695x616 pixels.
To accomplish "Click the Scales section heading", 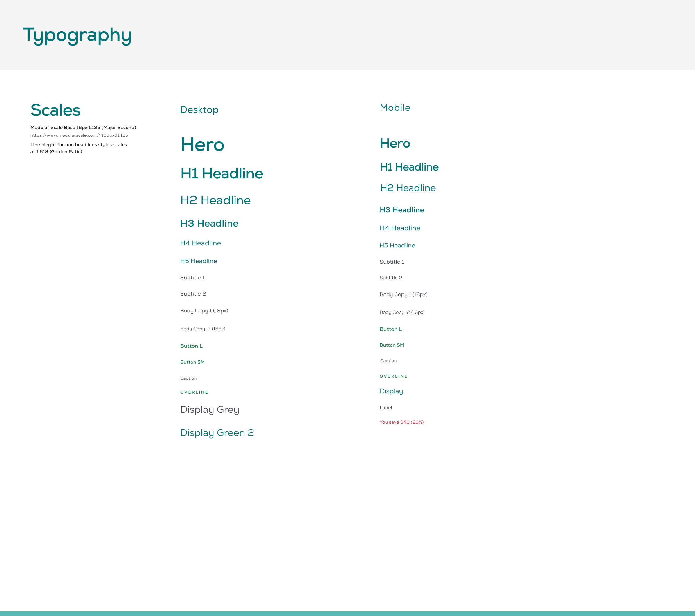I will (55, 110).
